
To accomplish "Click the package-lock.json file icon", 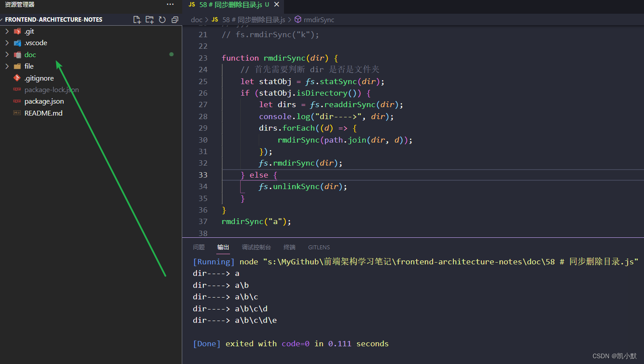I will tap(17, 89).
